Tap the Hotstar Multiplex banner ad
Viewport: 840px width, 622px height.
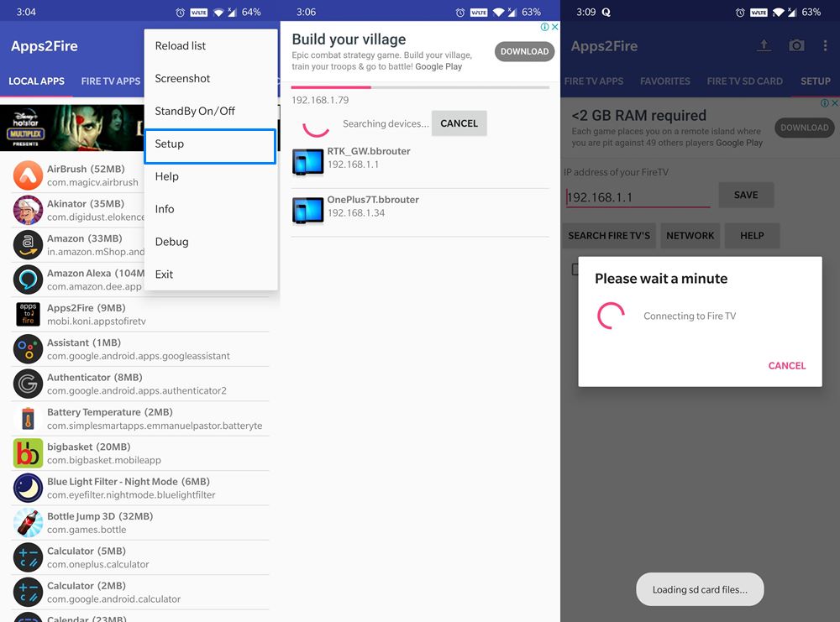pos(71,128)
